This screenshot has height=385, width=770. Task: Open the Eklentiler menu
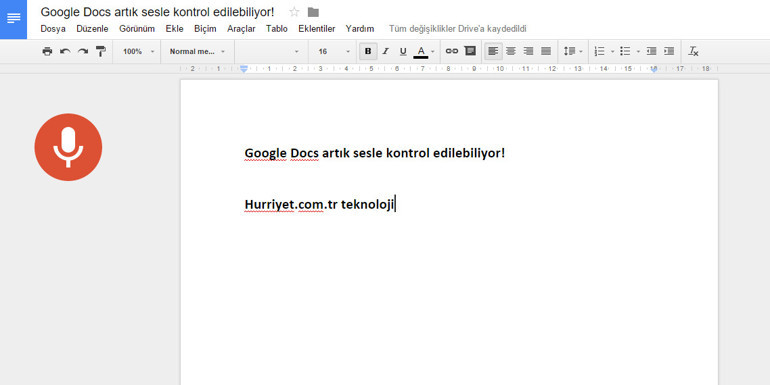(317, 29)
